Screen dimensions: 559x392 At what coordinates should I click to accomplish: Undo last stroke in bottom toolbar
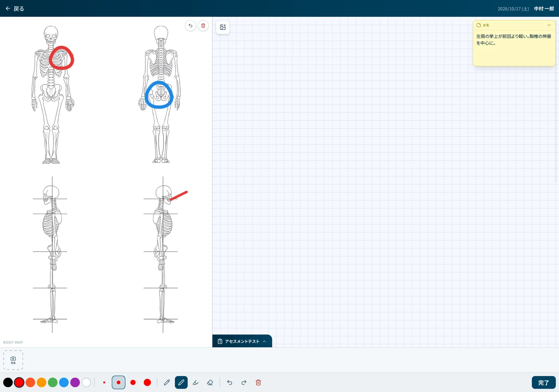[230, 382]
